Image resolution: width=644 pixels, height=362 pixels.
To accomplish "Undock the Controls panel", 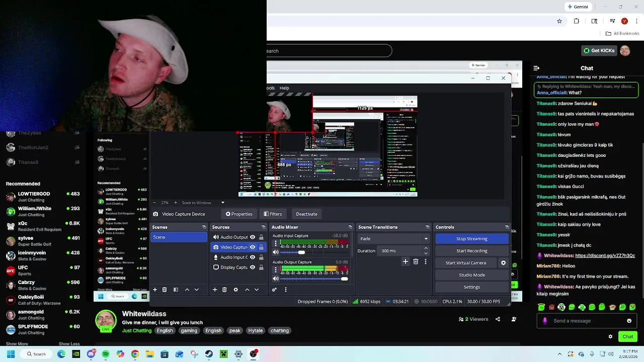I will [x=507, y=227].
